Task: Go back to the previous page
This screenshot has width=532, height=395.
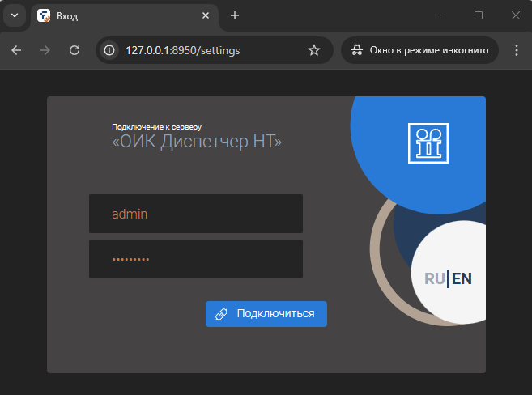Action: pos(16,50)
